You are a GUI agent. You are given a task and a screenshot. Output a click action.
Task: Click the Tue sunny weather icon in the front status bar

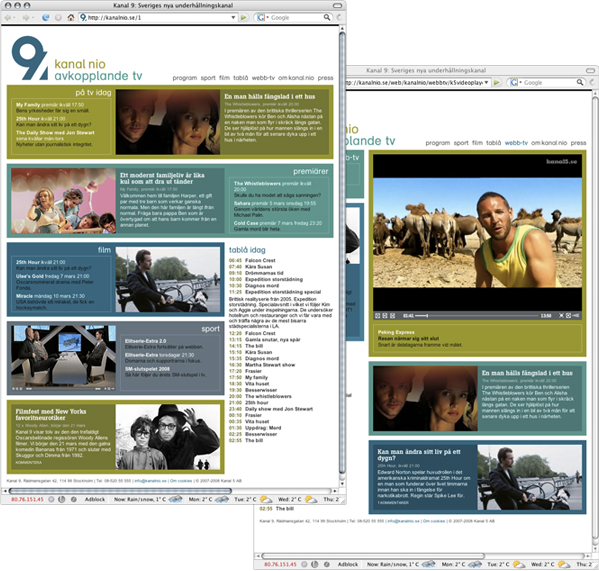[x=266, y=499]
